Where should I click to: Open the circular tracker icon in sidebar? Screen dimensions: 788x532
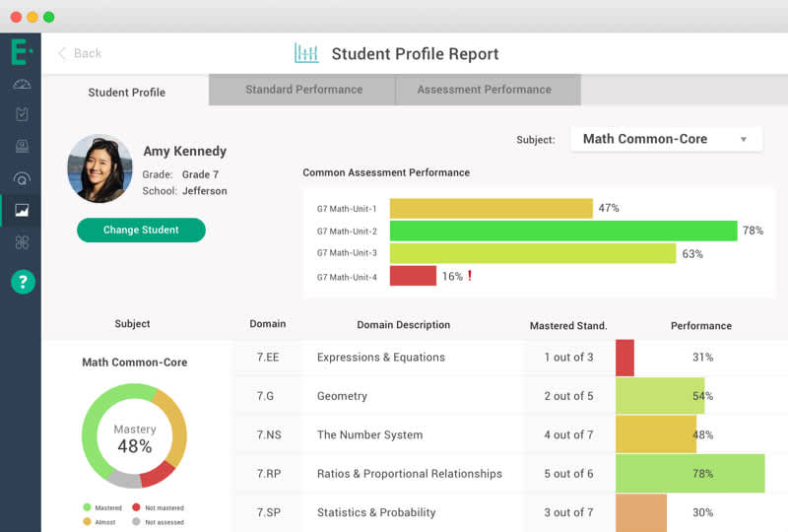click(x=22, y=178)
